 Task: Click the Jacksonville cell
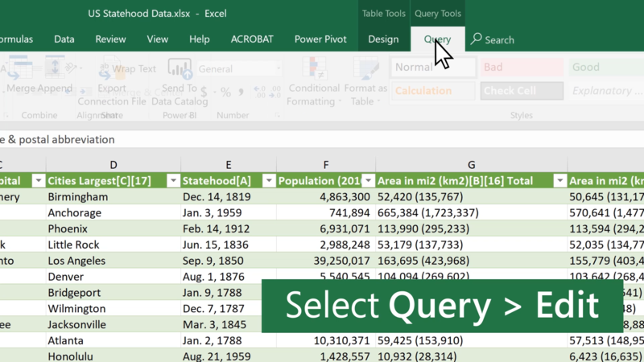[x=114, y=325]
